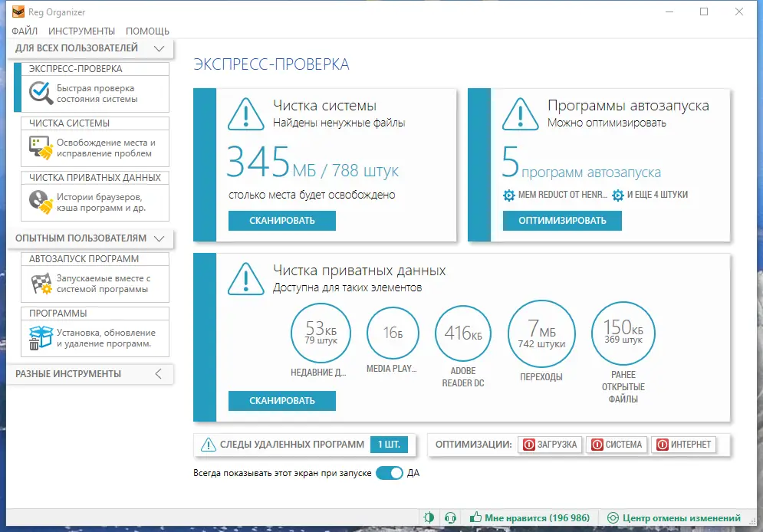Click Быстрая проверка состояния системы description
The image size is (763, 532).
97,94
